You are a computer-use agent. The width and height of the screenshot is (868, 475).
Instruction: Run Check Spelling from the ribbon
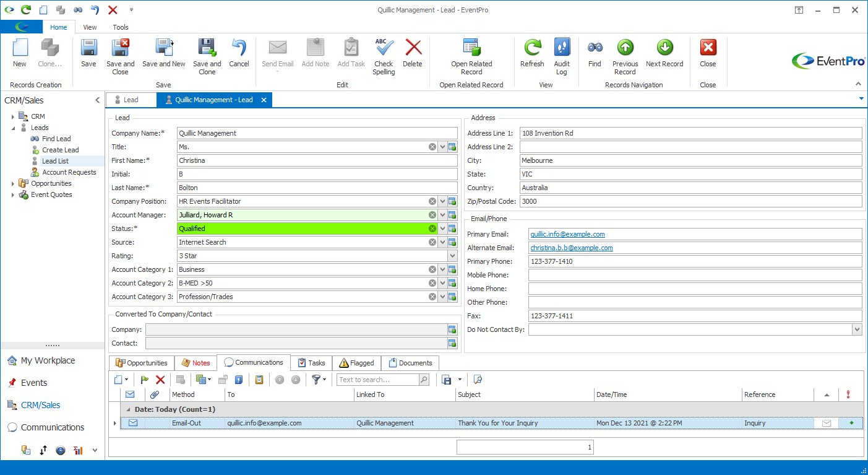[x=384, y=56]
